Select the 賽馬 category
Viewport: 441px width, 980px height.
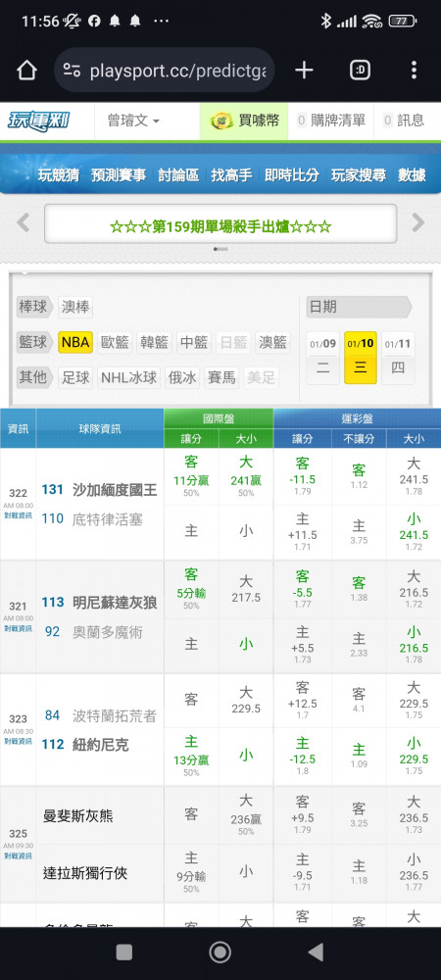pyautogui.click(x=221, y=377)
